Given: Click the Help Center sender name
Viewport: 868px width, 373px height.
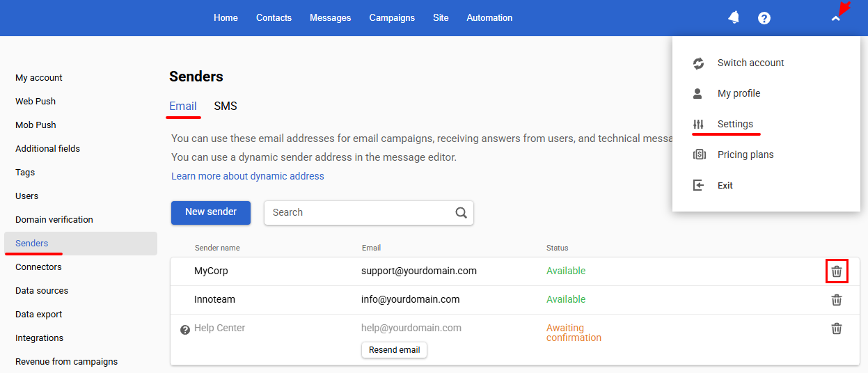Looking at the screenshot, I should pos(219,328).
